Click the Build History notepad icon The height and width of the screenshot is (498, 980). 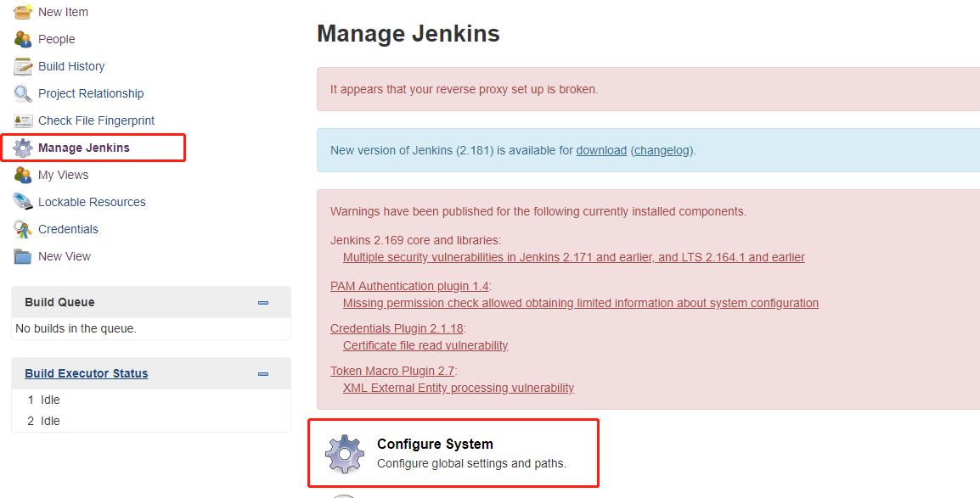click(x=22, y=66)
